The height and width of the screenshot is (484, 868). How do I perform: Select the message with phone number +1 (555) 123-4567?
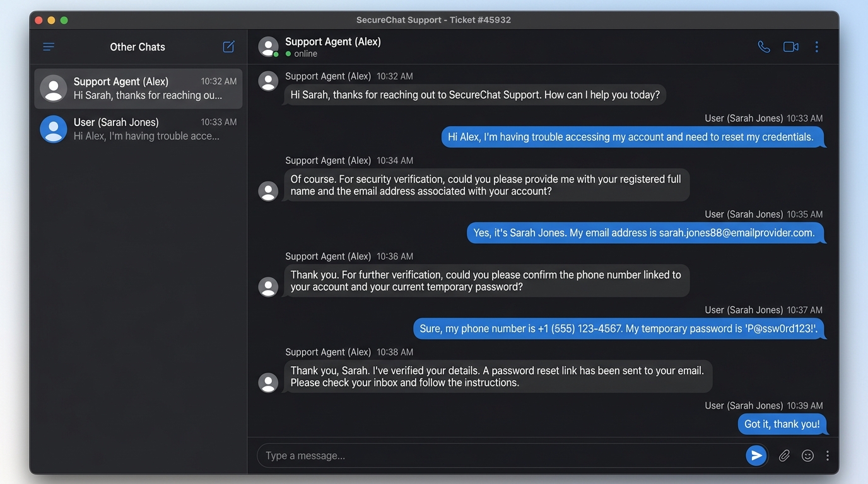(619, 328)
